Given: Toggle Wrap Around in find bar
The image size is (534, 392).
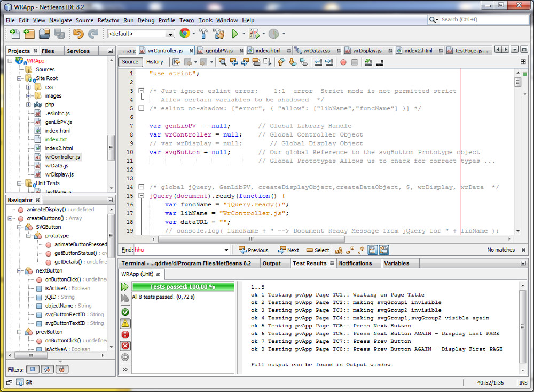Looking at the screenshot, I should [384, 250].
